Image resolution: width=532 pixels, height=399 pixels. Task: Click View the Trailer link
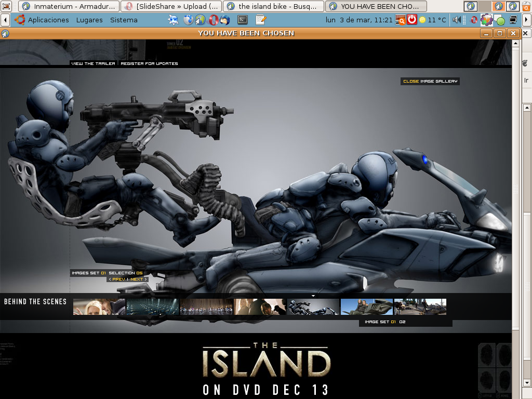93,63
